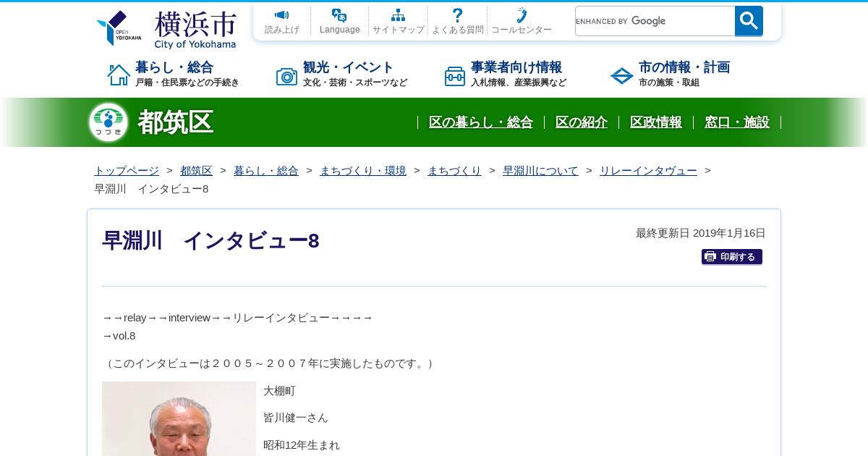Go to トップページ breadcrumb link

click(127, 171)
